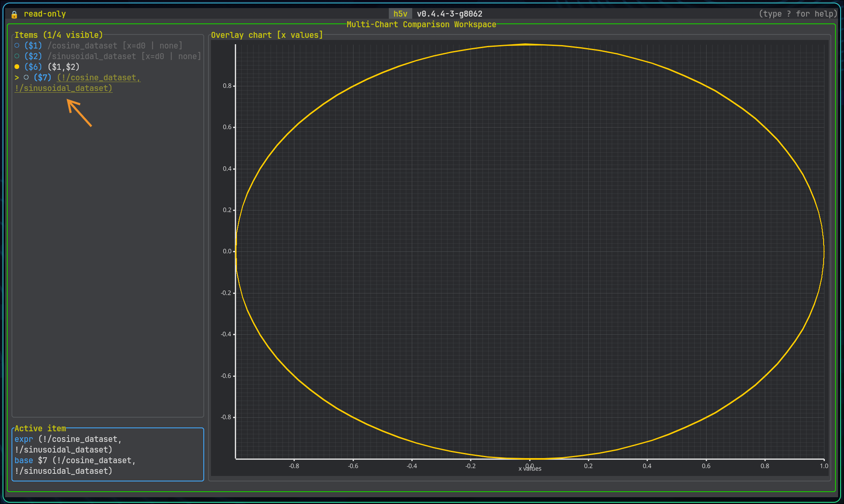Toggle visibility circle for $2 sinusoidal_dataset
This screenshot has width=844, height=504.
17,56
